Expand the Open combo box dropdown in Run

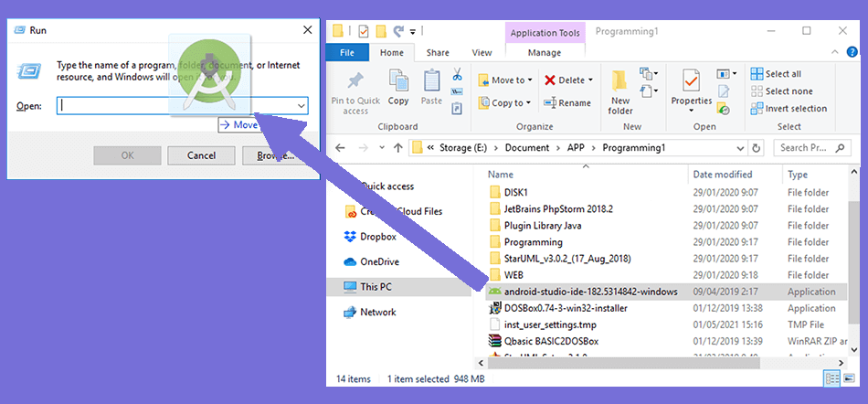tap(301, 106)
